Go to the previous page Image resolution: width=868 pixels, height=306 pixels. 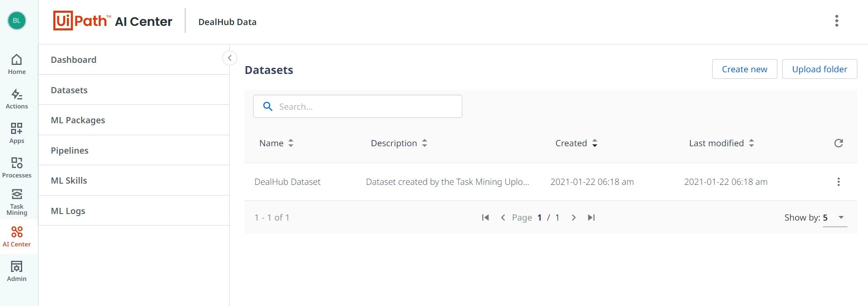503,217
